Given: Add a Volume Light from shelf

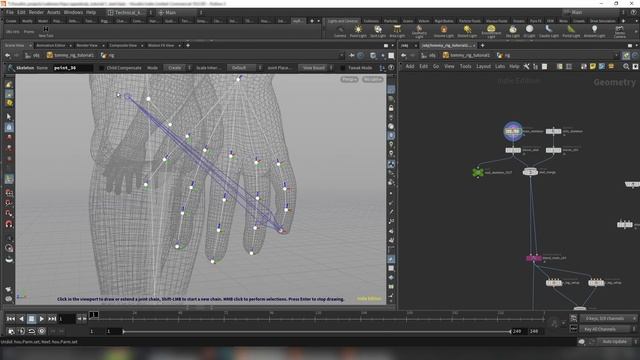Looking at the screenshot, I should 444,31.
